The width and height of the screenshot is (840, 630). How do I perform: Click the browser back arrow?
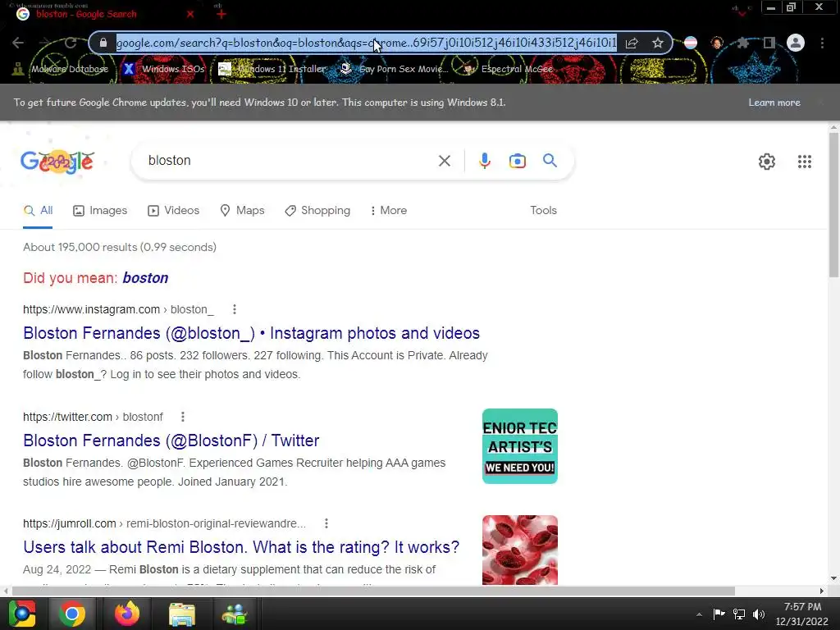click(x=18, y=43)
